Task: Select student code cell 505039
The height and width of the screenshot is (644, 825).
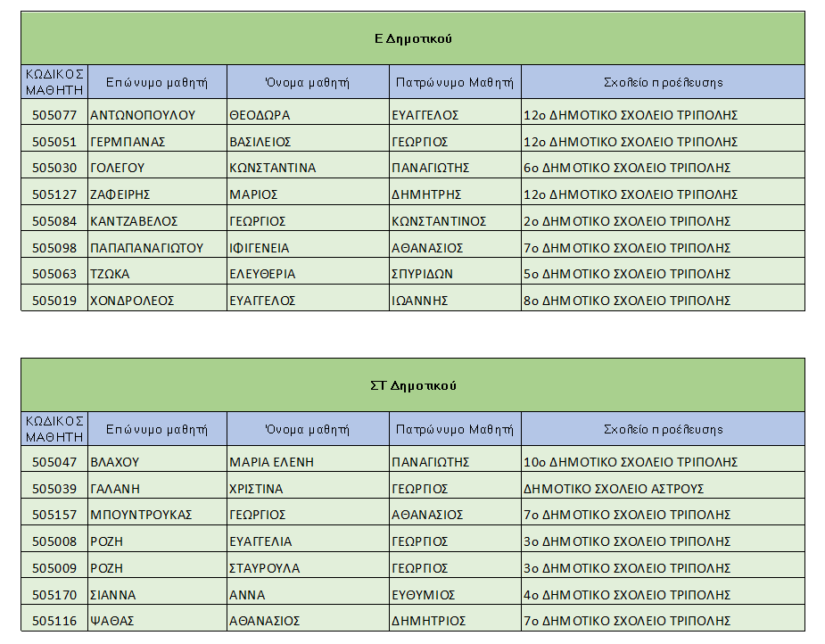Action: [54, 489]
